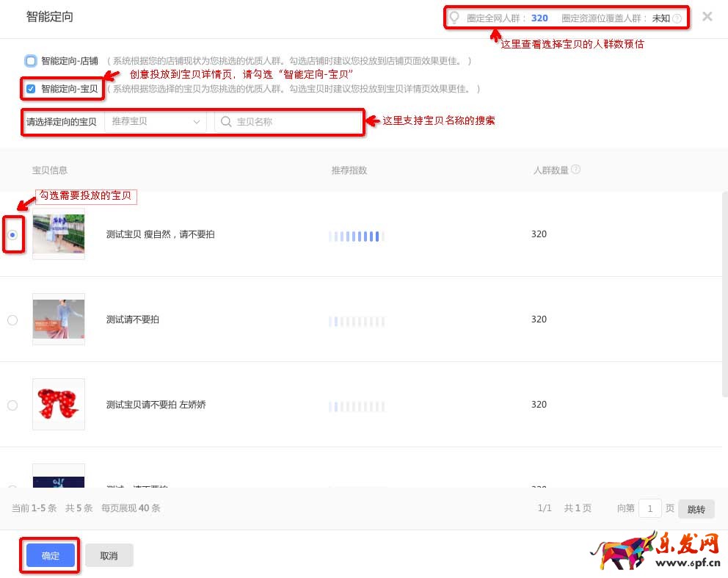Enable the 智能定向-店铺 checkbox

pos(31,61)
